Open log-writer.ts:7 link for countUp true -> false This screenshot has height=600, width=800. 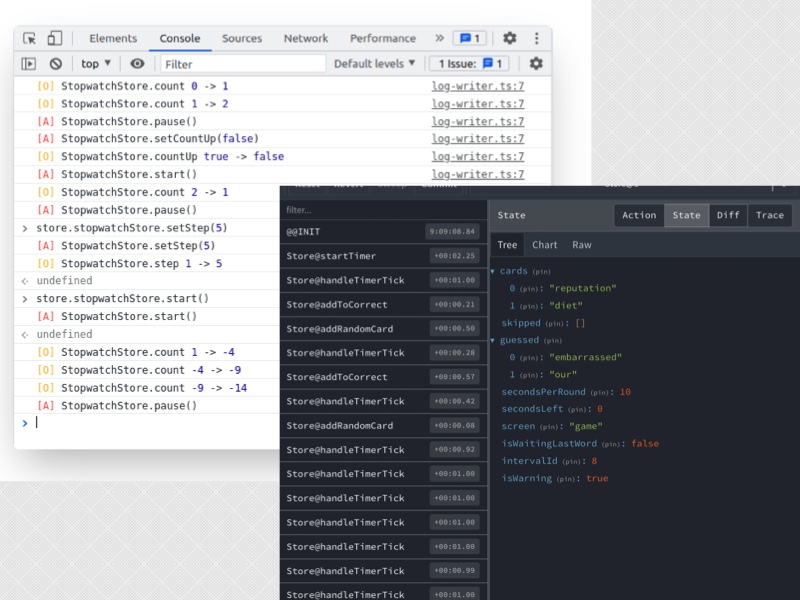click(478, 156)
